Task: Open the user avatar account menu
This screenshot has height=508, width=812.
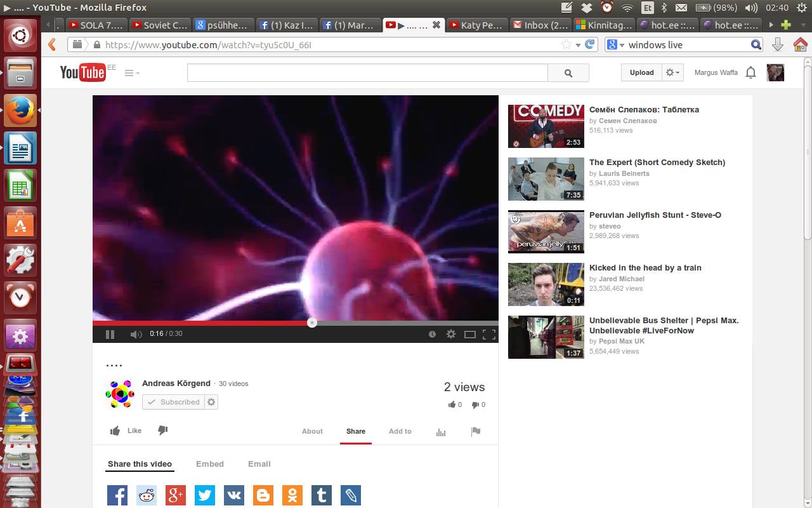Action: (775, 72)
